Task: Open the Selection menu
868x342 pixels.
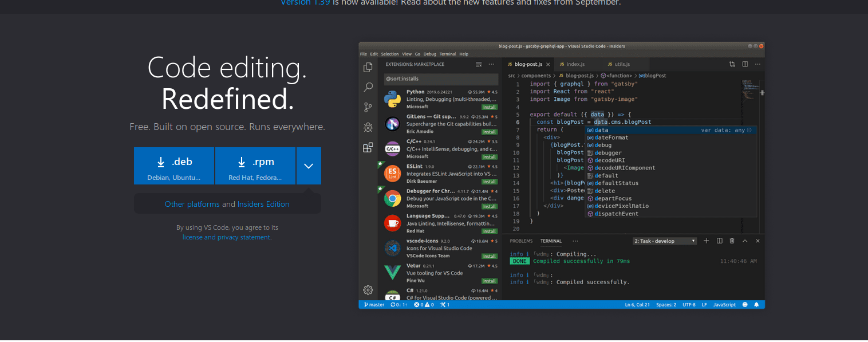Action: coord(390,54)
